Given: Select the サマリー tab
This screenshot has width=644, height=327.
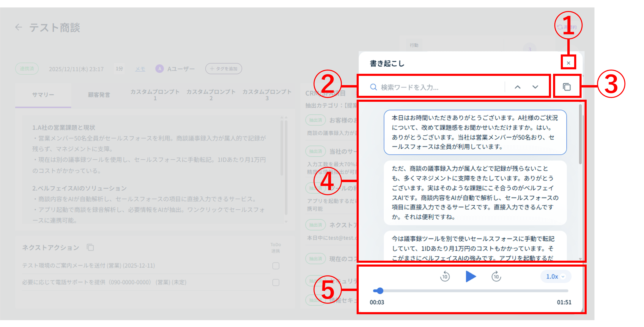Looking at the screenshot, I should [43, 95].
